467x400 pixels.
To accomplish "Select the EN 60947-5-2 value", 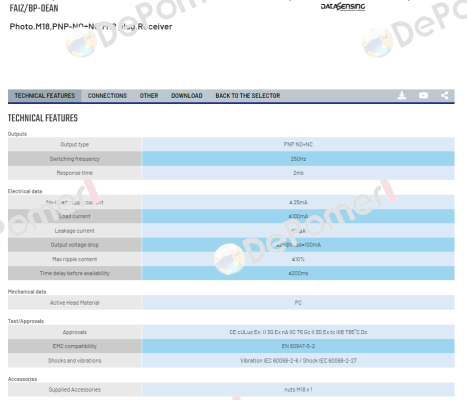I will tap(298, 346).
